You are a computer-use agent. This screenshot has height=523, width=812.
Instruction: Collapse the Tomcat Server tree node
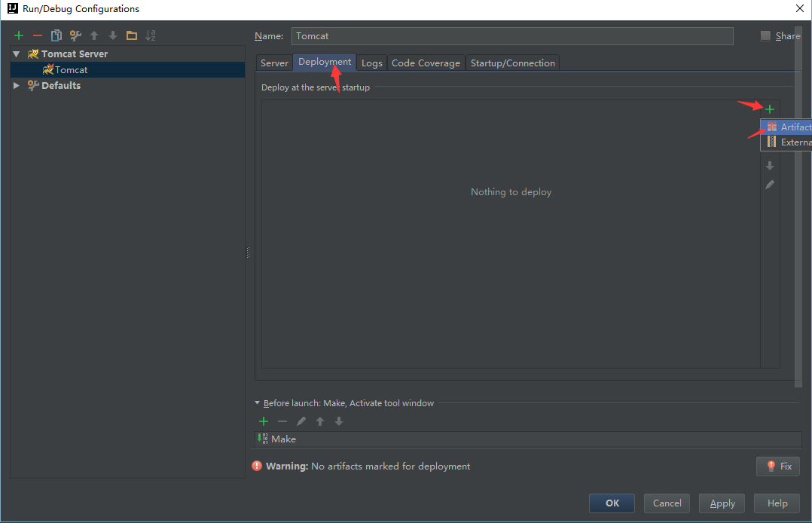click(x=17, y=54)
